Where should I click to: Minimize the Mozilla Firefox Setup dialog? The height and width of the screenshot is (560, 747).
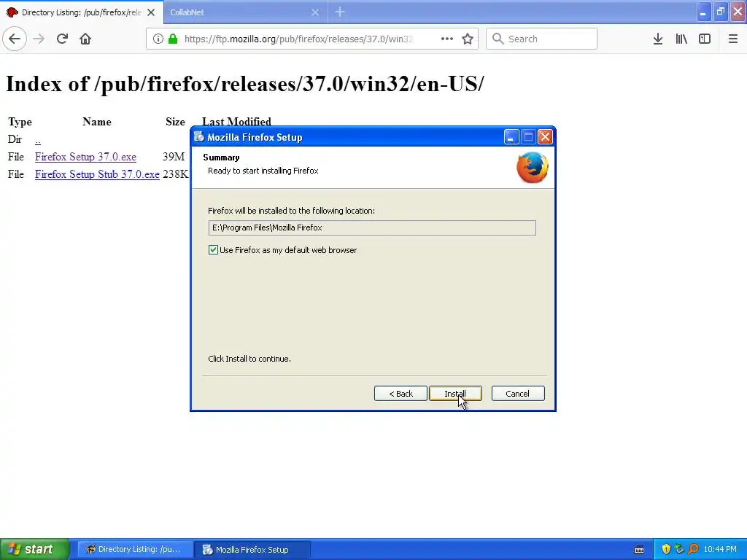coord(511,137)
